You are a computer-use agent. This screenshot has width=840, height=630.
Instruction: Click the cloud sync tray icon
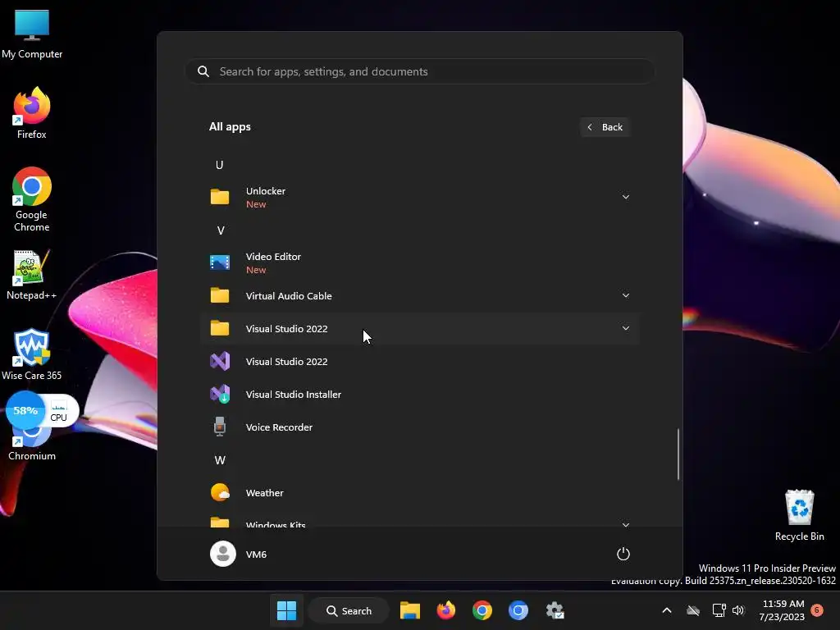(x=693, y=610)
